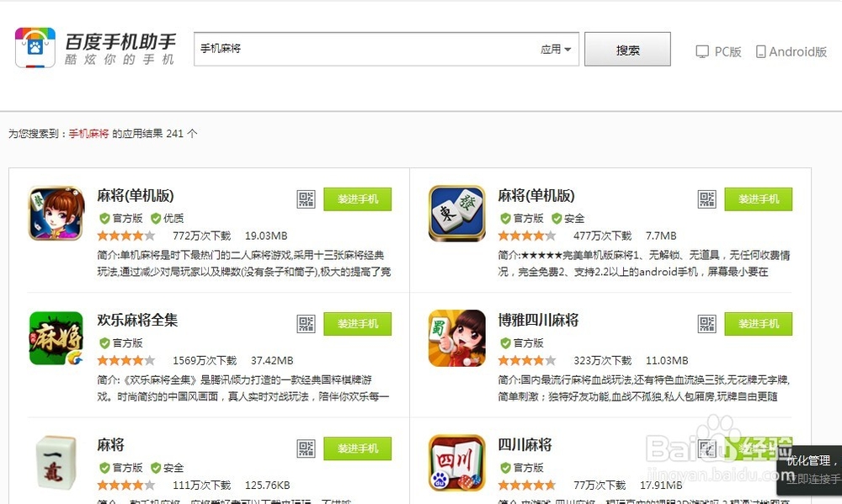Click the 772万次下载 text
842x504 pixels.
coord(201,236)
